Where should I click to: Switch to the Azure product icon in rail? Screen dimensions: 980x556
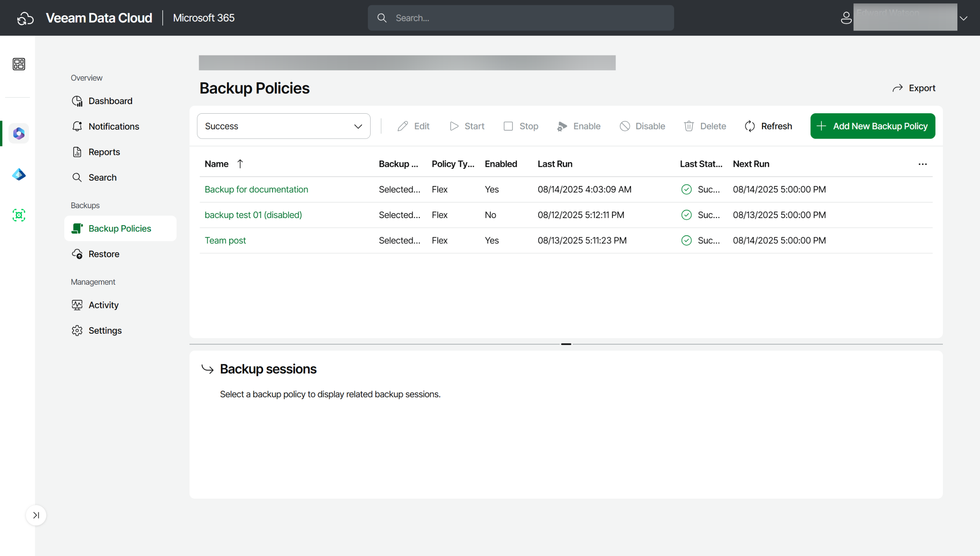click(19, 174)
